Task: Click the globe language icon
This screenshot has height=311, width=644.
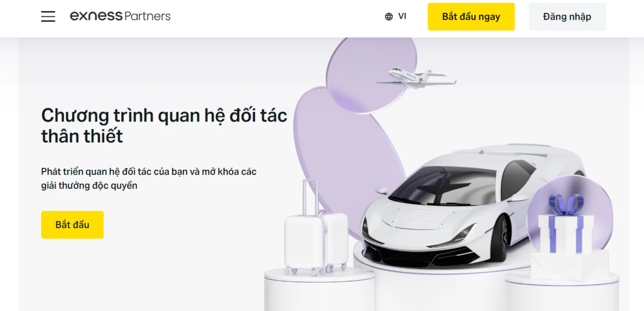Action: click(389, 17)
